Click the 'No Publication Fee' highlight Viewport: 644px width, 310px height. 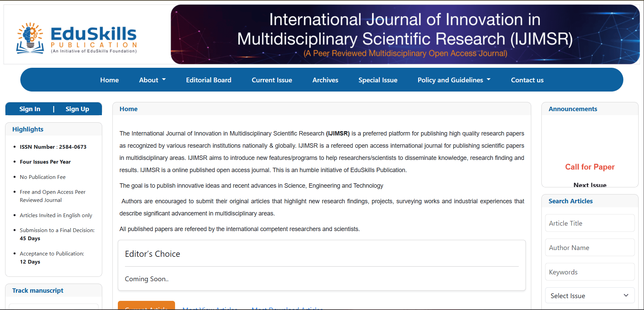[43, 177]
